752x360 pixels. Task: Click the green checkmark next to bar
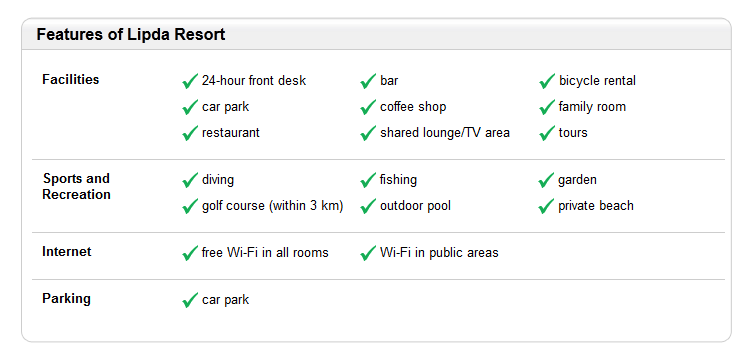(x=368, y=81)
